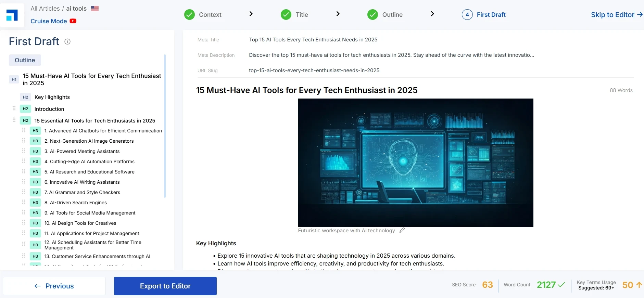Click the Key Terms Usage value 50
Image resolution: width=644 pixels, height=298 pixels.
[628, 285]
